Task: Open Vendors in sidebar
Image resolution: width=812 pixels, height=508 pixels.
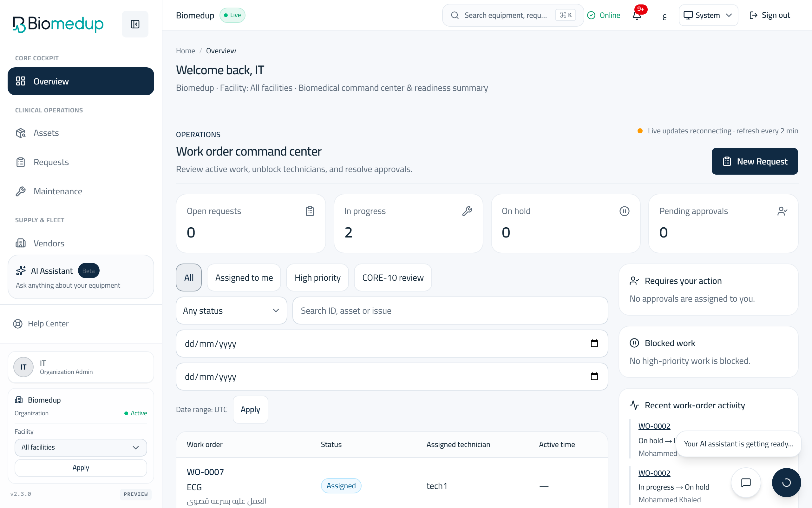Action: click(x=81, y=243)
